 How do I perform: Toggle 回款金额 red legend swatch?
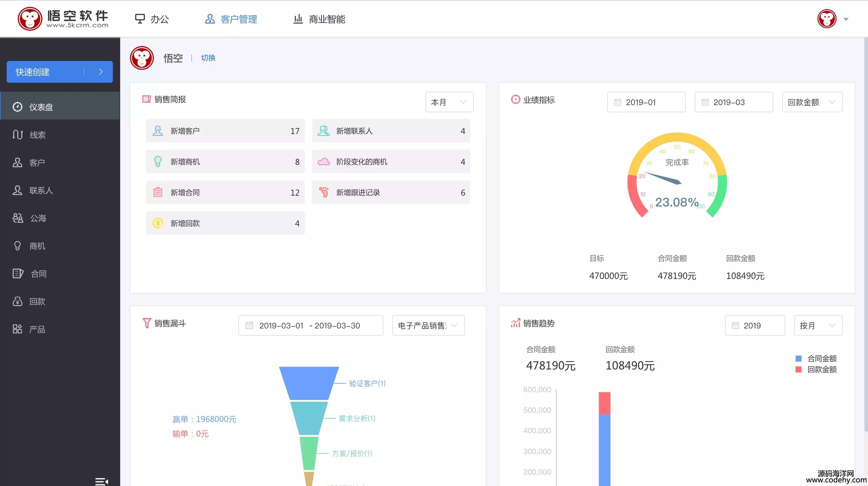[798, 370]
